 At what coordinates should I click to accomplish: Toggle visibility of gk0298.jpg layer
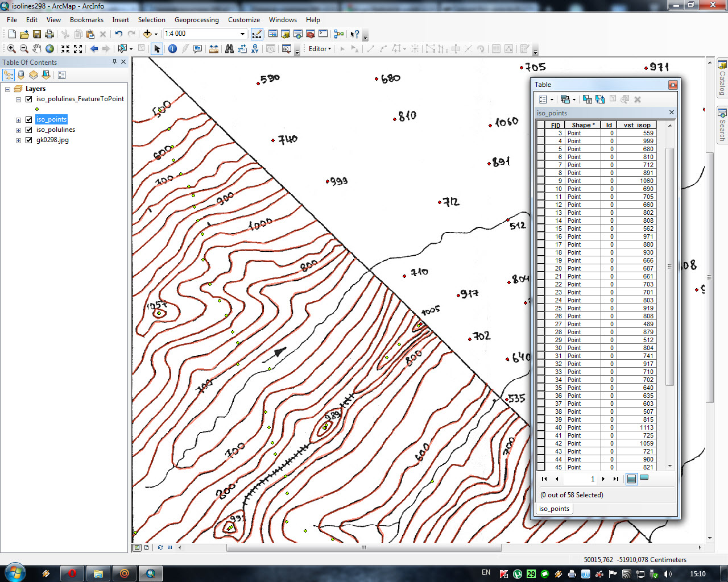click(x=28, y=140)
